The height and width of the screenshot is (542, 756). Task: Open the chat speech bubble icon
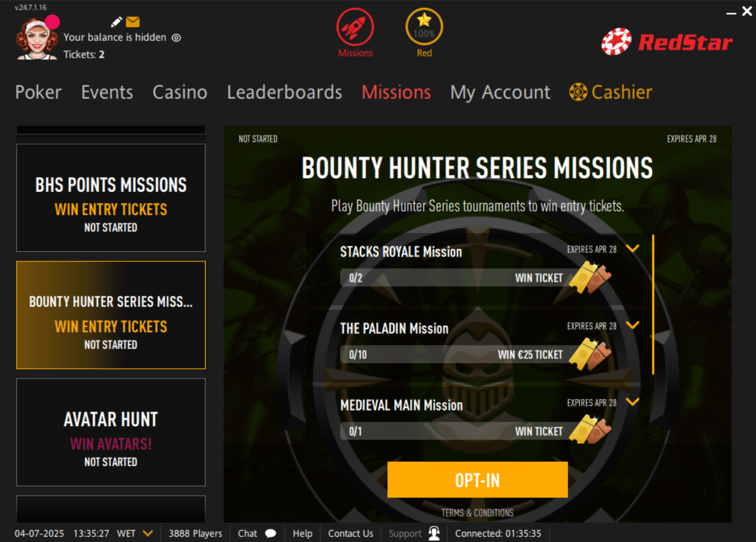click(x=270, y=534)
